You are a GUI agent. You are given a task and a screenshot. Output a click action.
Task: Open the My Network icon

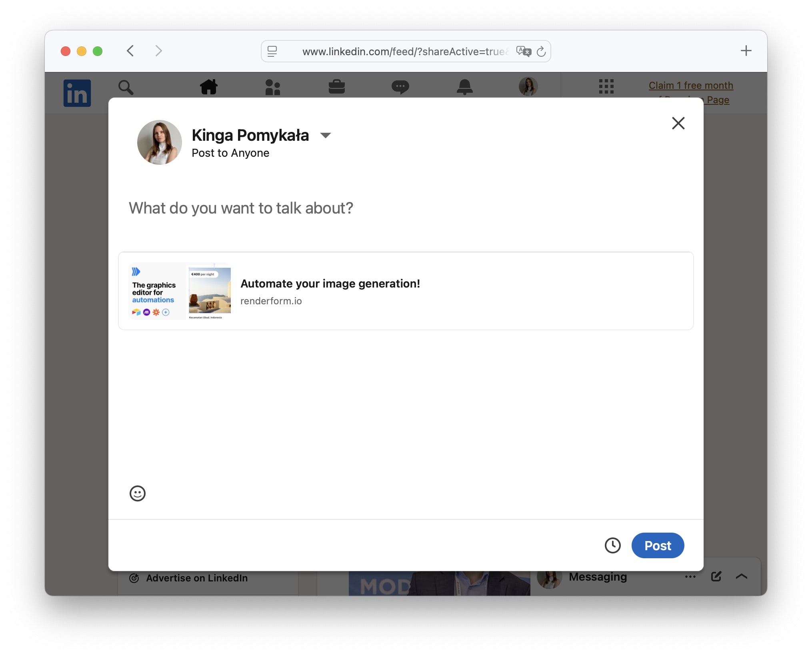pos(273,87)
